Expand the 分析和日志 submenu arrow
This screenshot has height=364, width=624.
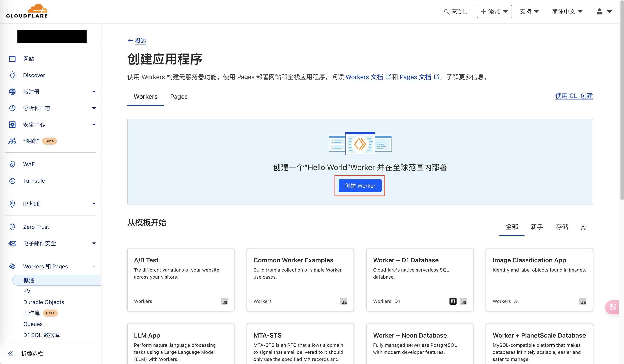(94, 108)
